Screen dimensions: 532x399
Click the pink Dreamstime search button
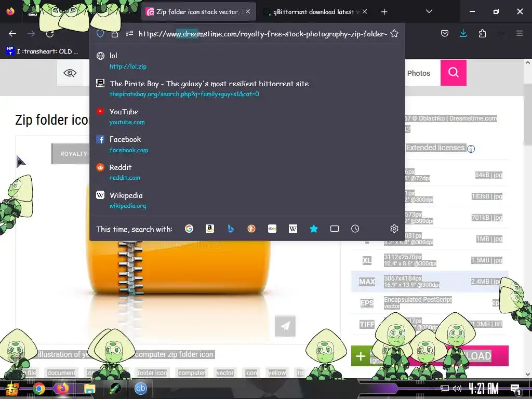pos(453,73)
